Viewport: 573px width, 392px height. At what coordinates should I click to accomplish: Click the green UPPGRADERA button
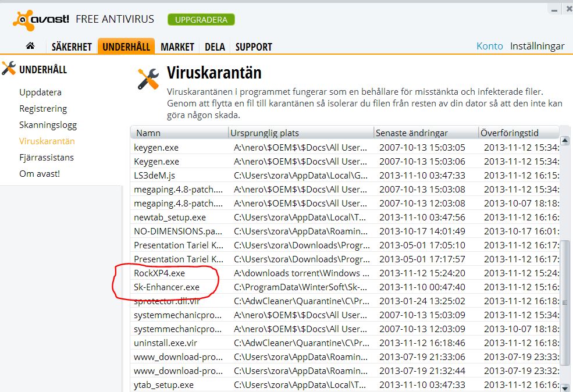click(201, 20)
